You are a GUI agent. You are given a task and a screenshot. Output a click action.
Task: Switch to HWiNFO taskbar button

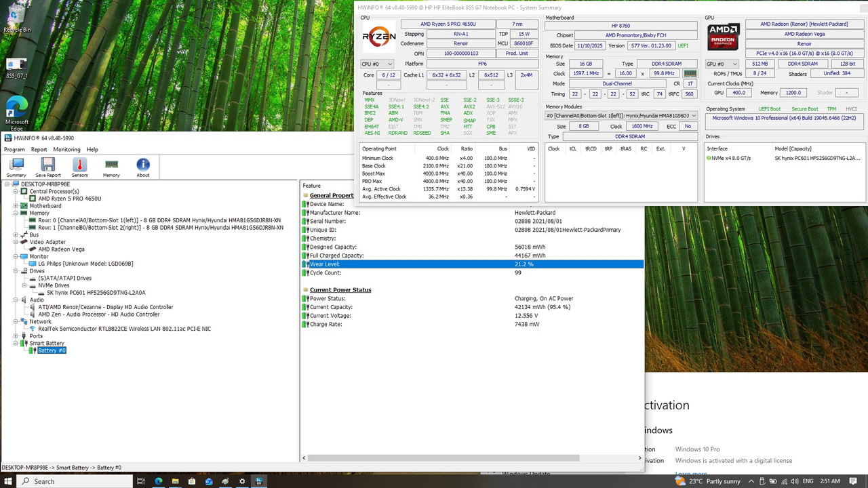pyautogui.click(x=259, y=481)
